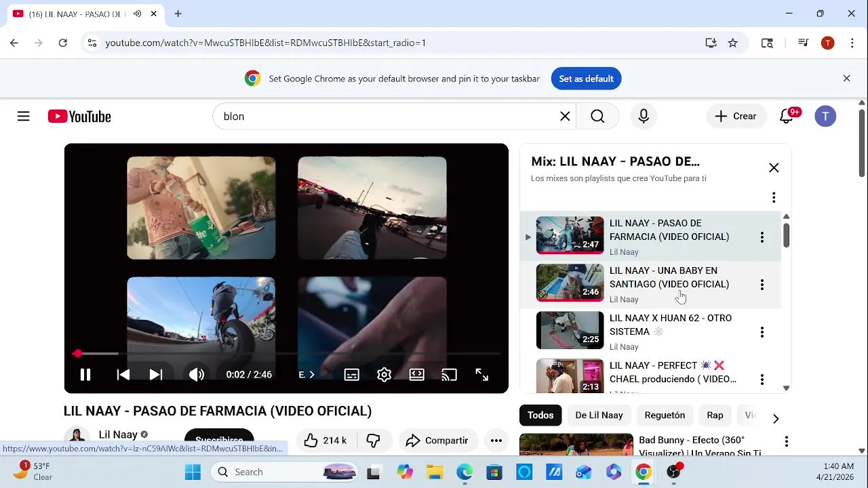Select the Todos filter chip
Viewport: 868px width, 488px height.
(x=540, y=415)
